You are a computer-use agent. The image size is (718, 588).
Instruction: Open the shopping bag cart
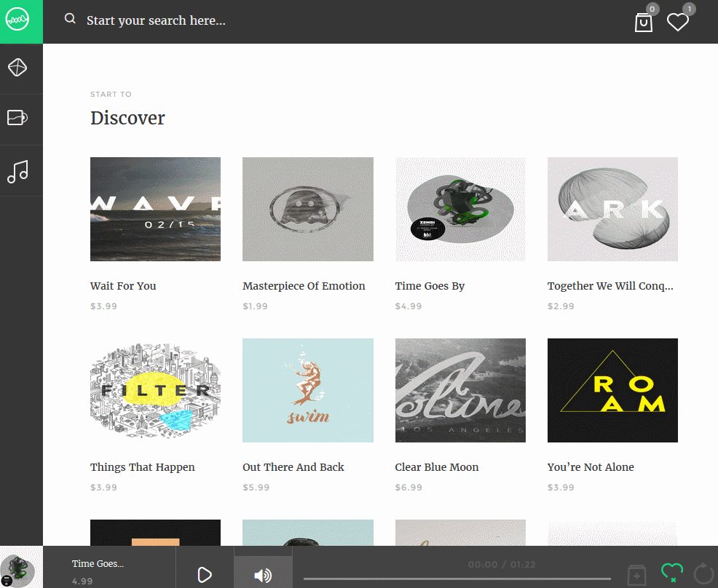pos(644,23)
